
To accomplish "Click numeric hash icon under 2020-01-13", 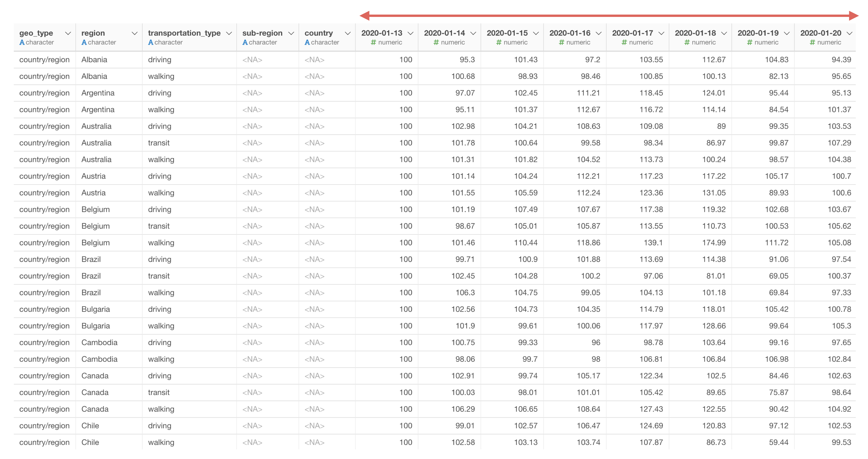I will (373, 42).
